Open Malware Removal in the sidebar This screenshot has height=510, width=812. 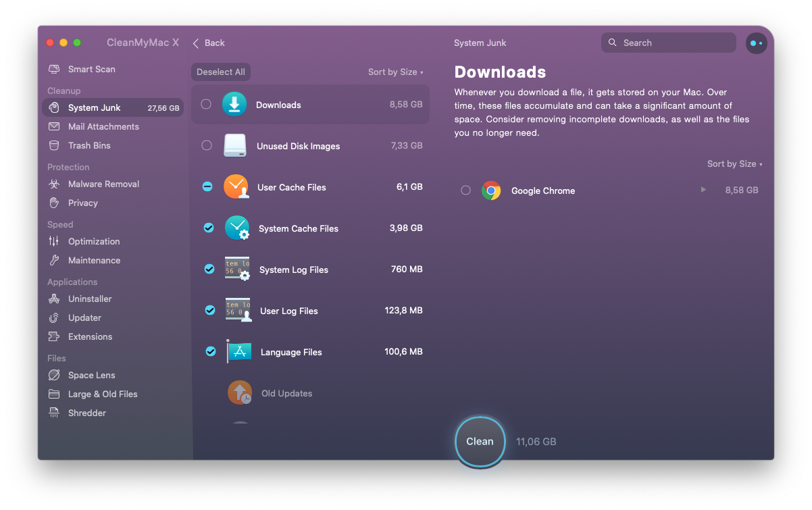103,184
